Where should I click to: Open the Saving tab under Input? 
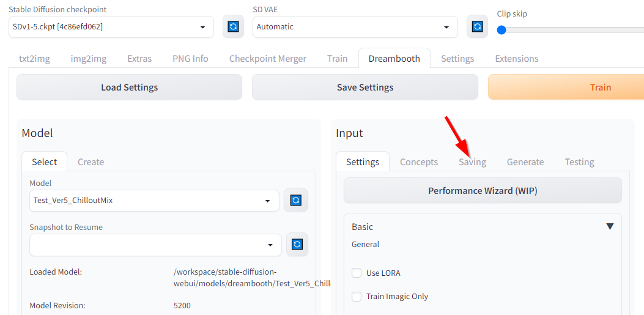472,162
